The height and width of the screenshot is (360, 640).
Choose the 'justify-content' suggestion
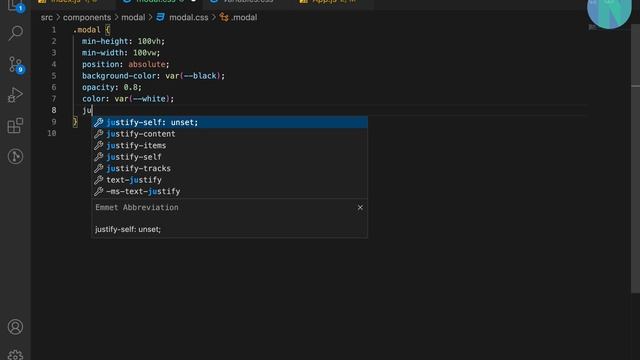point(229,133)
